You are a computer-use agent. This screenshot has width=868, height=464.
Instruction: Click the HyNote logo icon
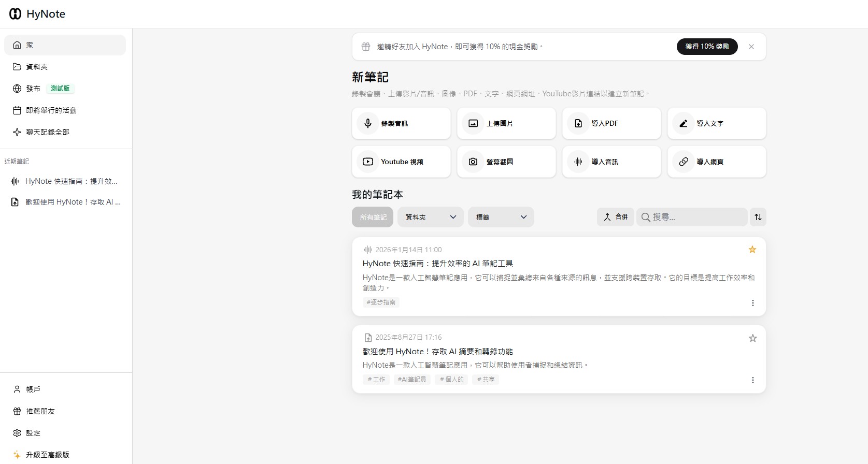click(16, 14)
